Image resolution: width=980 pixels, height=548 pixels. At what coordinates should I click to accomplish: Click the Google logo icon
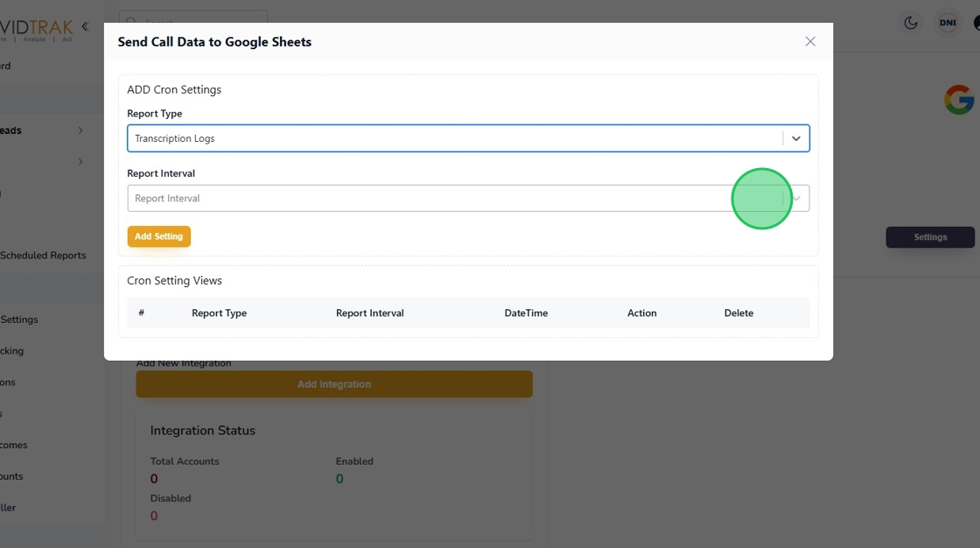coord(959,100)
